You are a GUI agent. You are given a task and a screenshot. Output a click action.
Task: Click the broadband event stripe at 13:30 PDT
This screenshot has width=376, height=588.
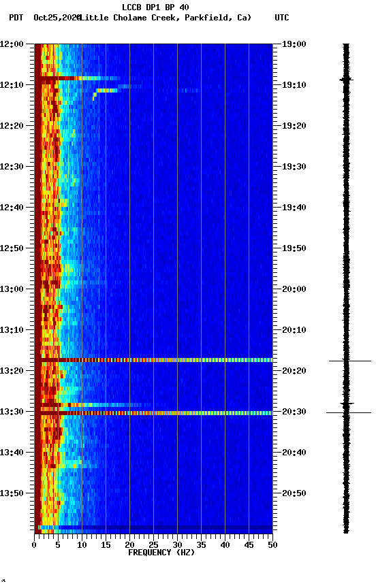(x=153, y=413)
